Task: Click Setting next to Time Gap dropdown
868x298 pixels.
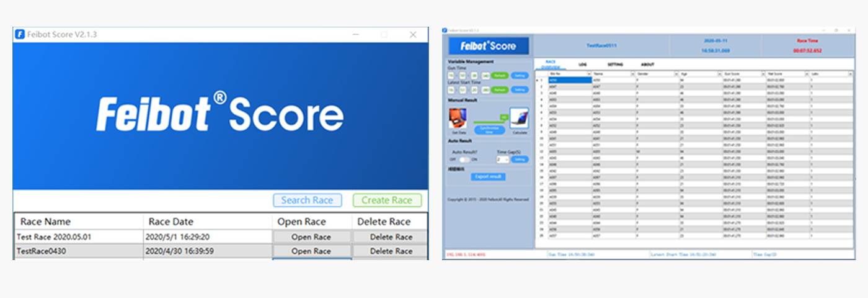Action: tap(520, 160)
